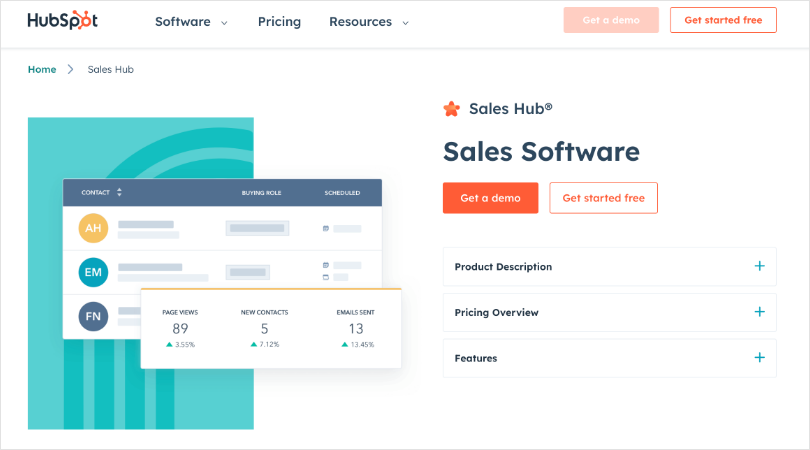Click the PAGE VIEWS value 89
Image resolution: width=810 pixels, height=450 pixels.
pos(180,329)
